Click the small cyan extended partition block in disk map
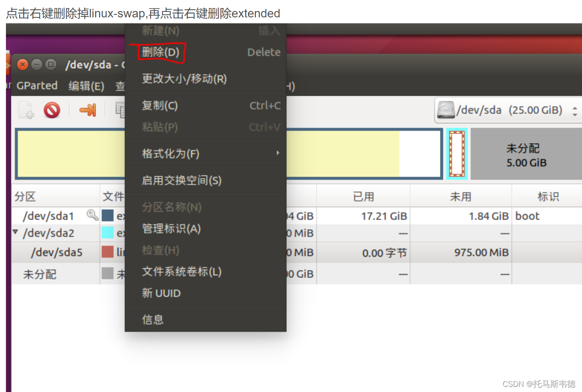The image size is (582, 392). (457, 154)
